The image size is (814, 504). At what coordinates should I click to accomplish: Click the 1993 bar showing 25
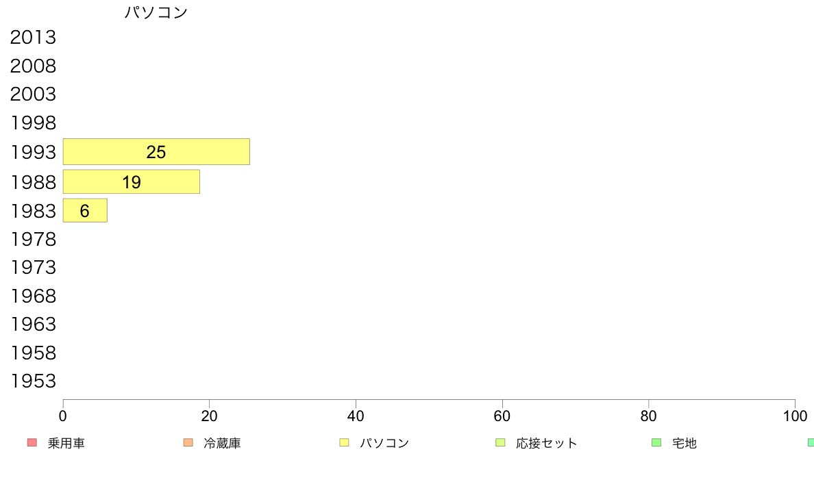pyautogui.click(x=156, y=152)
